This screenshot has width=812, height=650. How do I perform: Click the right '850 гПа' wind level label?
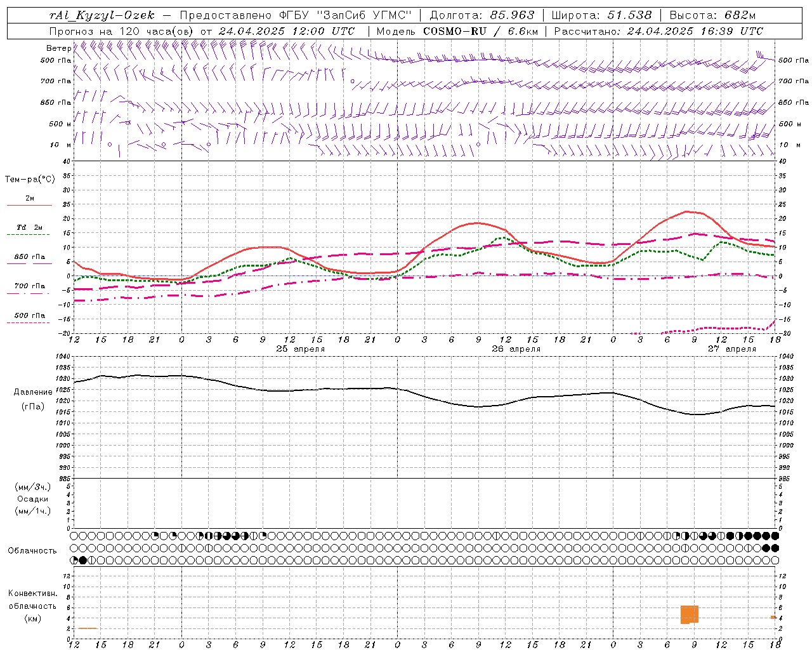(794, 102)
